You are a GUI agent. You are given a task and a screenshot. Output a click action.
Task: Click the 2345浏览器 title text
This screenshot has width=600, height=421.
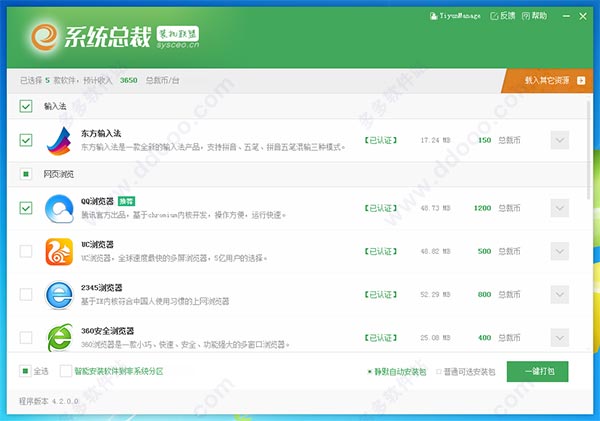tap(101, 287)
